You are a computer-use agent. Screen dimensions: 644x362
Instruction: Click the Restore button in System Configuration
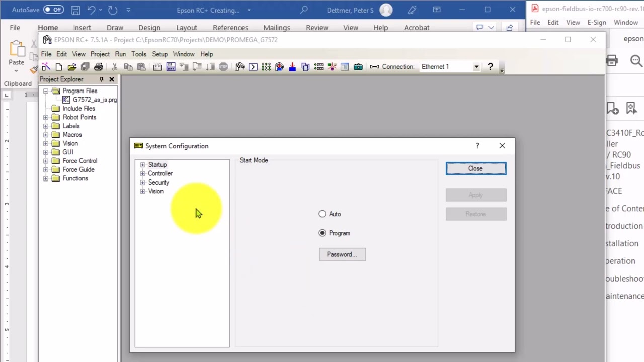point(476,214)
